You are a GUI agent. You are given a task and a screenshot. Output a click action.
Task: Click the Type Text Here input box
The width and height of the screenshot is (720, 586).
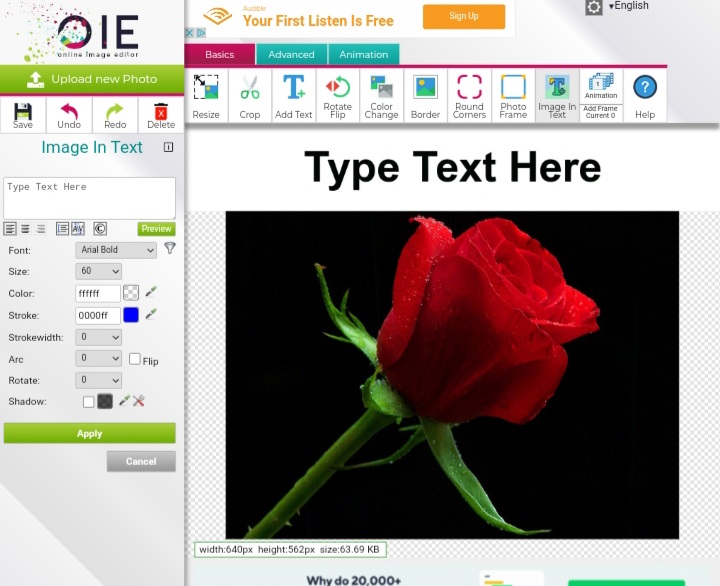click(x=90, y=197)
